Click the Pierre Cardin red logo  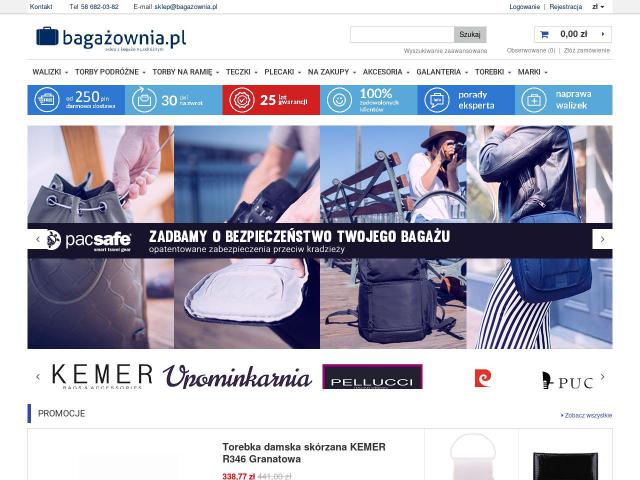pos(483,378)
